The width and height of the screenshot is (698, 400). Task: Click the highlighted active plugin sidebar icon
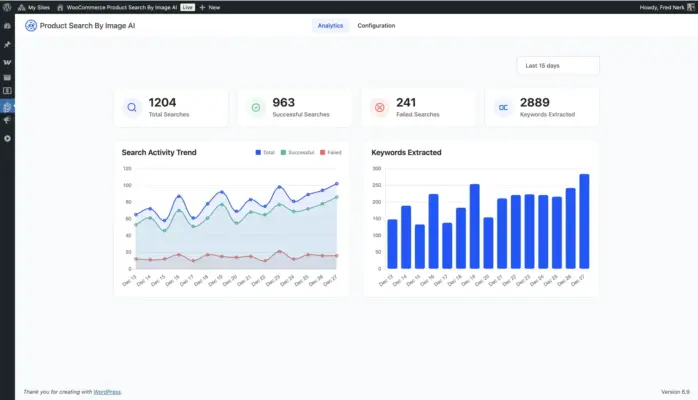coord(7,107)
